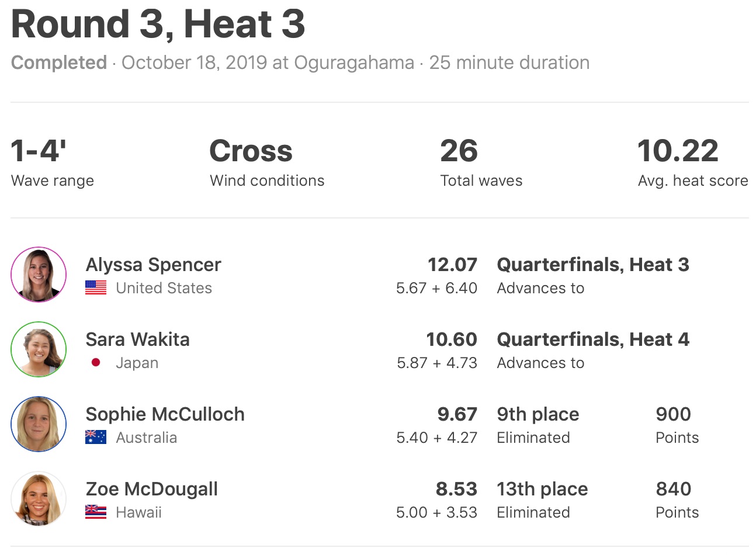Click Alyssa Spencer's 12.07 heat total
The height and width of the screenshot is (555, 756).
click(x=452, y=265)
